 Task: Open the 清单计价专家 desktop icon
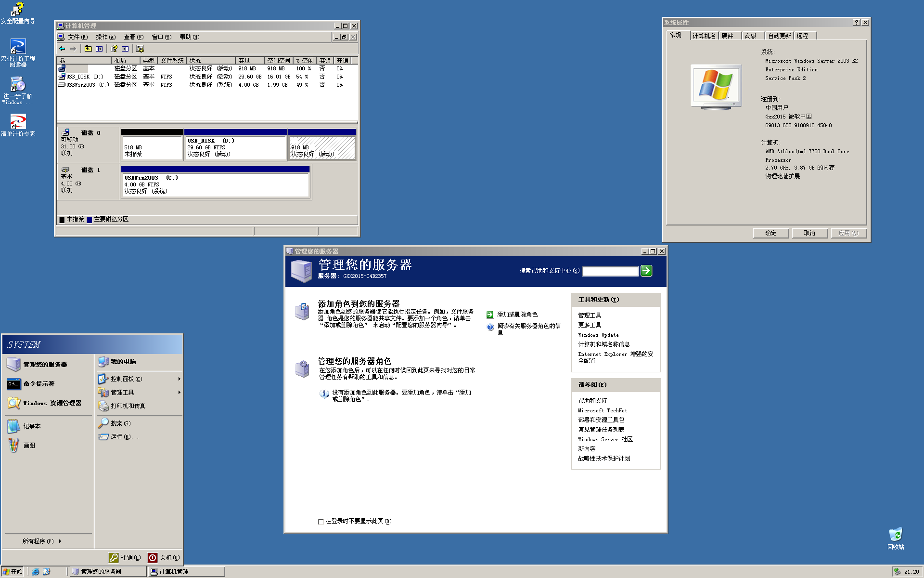click(18, 125)
